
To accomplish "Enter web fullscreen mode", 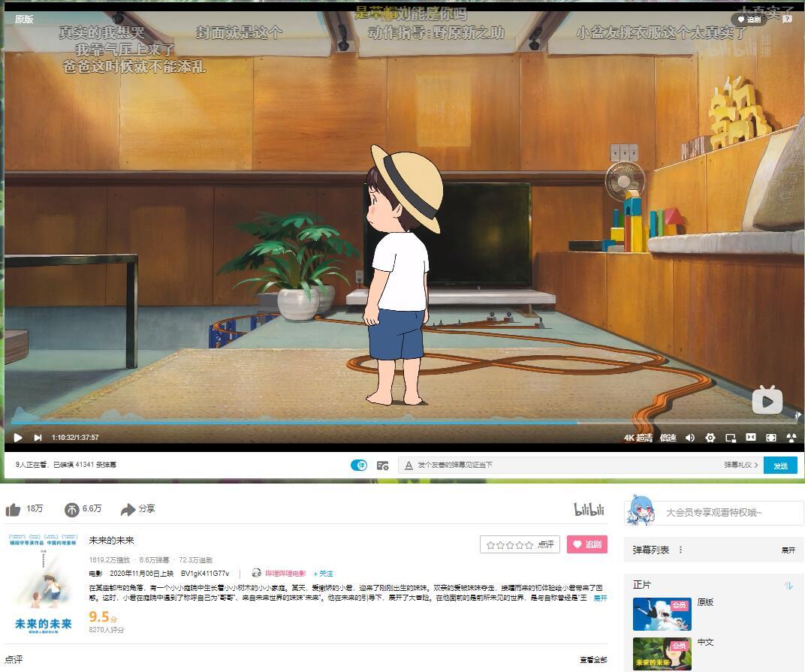I will coord(771,438).
